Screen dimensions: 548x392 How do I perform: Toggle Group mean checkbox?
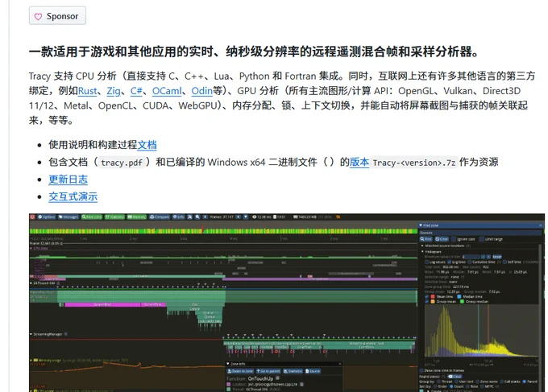427,302
